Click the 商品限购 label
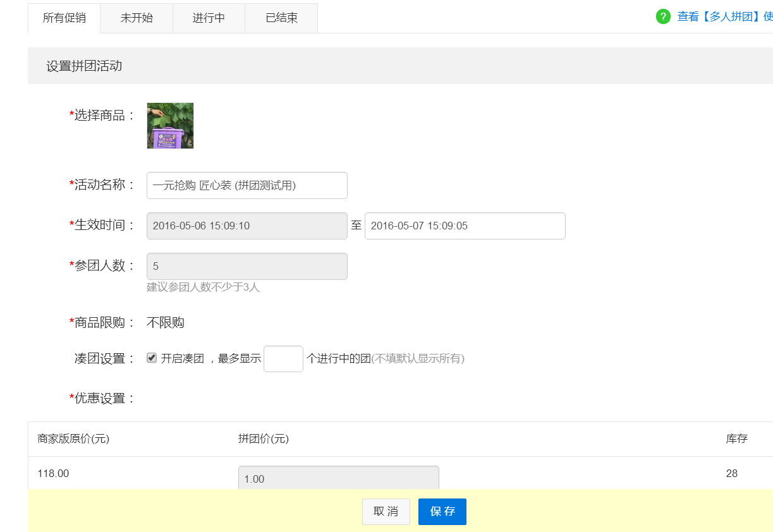 pos(102,322)
